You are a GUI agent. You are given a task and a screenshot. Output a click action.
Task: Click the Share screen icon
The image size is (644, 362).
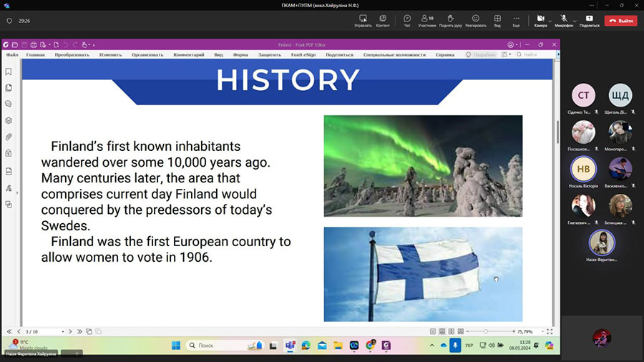[589, 19]
